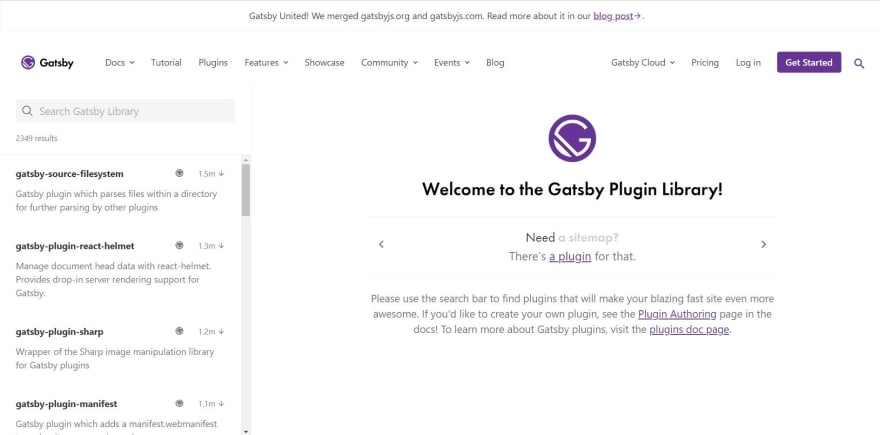Open the Showcase page
The height and width of the screenshot is (435, 880).
pyautogui.click(x=324, y=63)
